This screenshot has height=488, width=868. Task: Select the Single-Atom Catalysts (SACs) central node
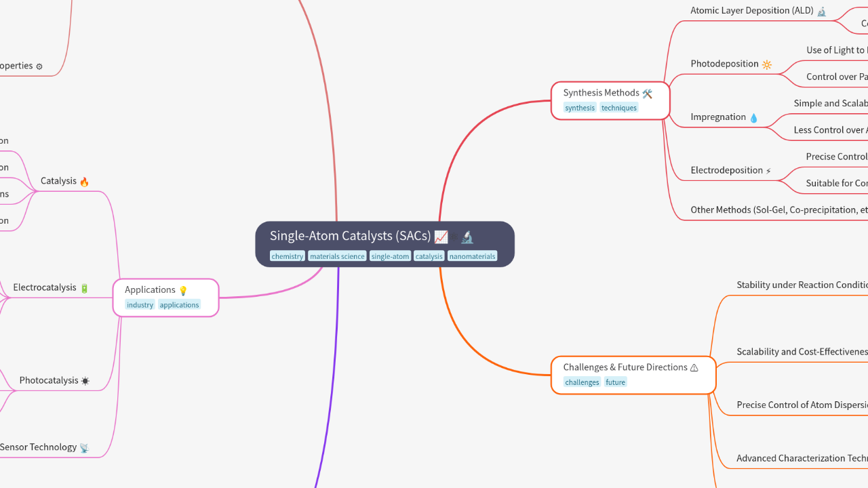[384, 244]
